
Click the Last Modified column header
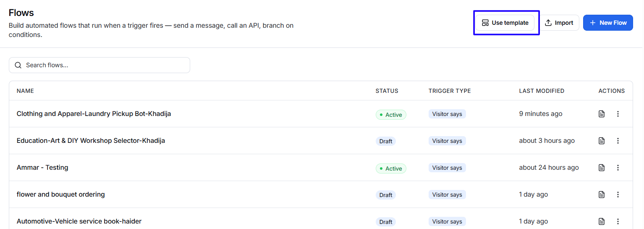click(x=542, y=91)
